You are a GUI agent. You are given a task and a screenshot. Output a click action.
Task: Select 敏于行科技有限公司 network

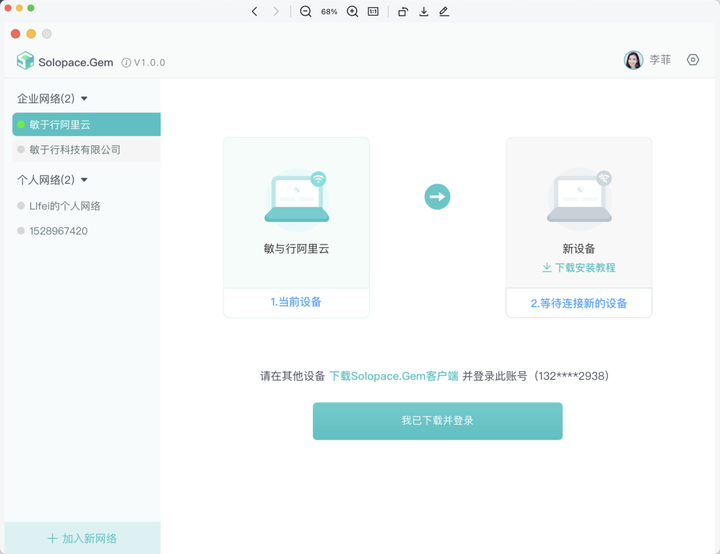pyautogui.click(x=74, y=150)
